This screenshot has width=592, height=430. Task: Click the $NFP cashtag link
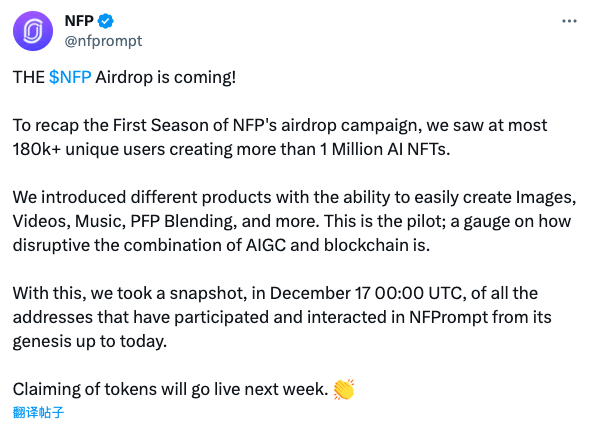point(70,77)
